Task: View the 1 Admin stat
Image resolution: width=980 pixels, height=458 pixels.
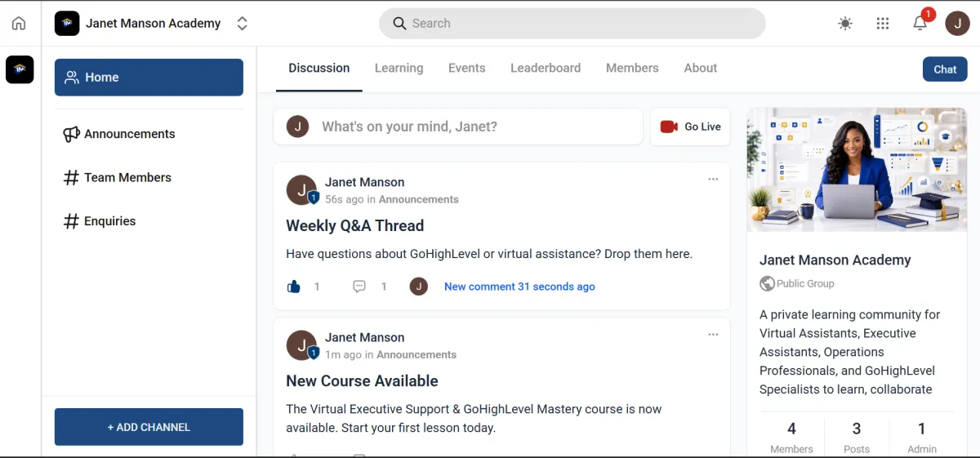Action: (x=921, y=438)
